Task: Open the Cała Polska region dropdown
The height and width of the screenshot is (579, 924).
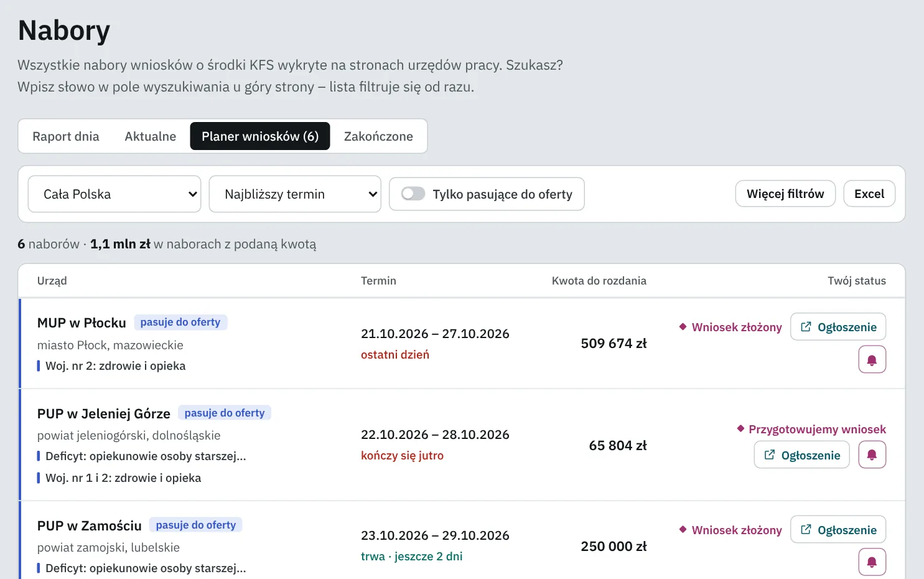Action: [x=114, y=194]
